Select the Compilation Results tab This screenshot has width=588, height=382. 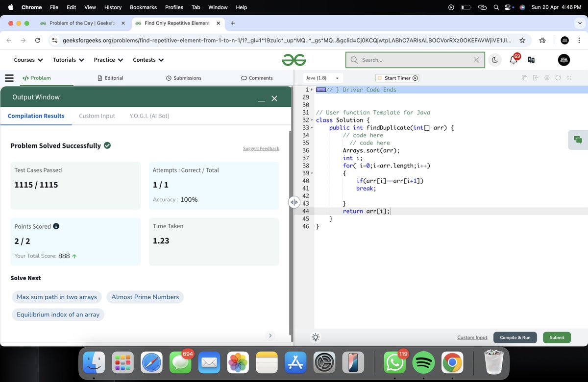tap(36, 116)
